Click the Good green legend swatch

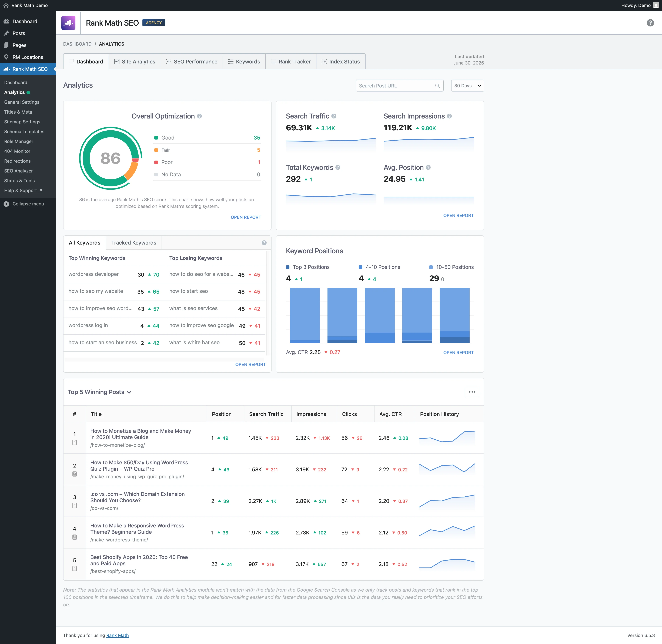[156, 138]
